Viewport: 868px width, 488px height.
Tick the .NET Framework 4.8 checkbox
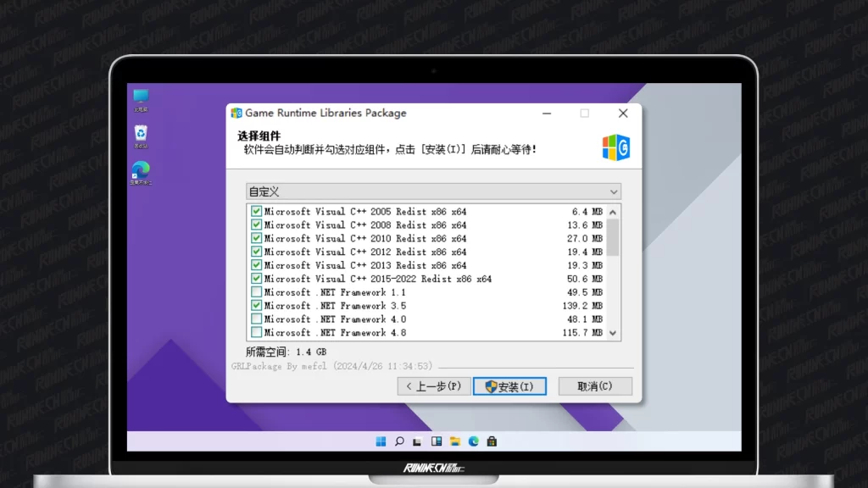256,333
